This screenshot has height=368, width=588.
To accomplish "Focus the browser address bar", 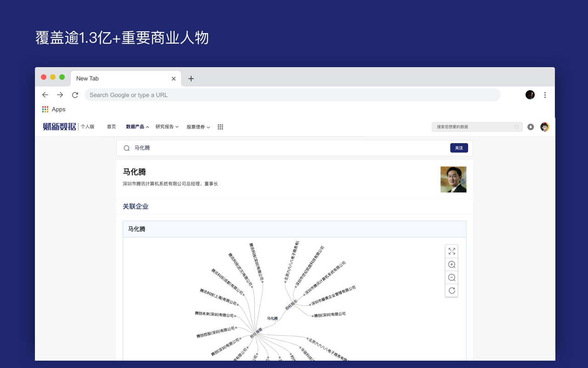I will (x=293, y=95).
